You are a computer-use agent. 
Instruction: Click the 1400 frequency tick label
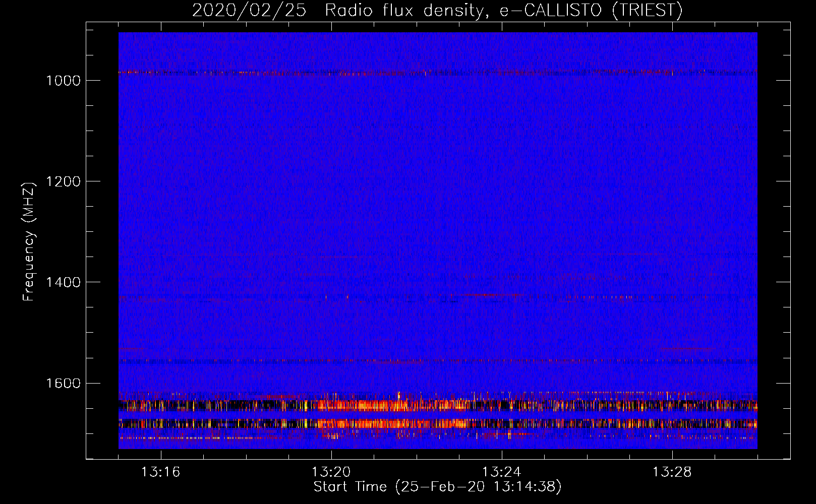coord(64,282)
